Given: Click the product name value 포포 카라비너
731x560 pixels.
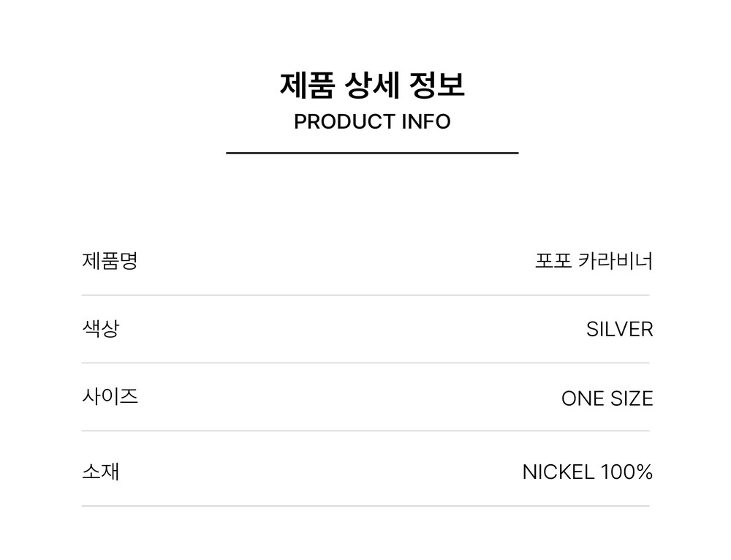Looking at the screenshot, I should click(594, 261).
